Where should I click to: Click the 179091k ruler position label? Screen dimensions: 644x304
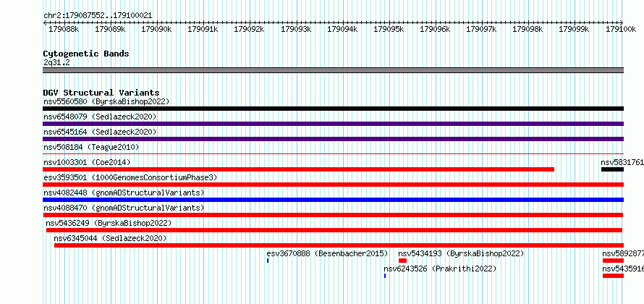pyautogui.click(x=203, y=29)
